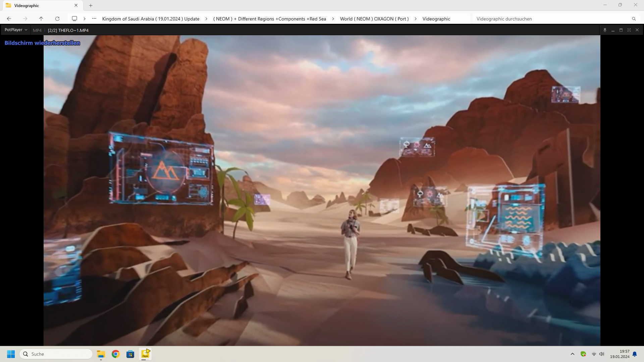This screenshot has height=362, width=644.
Task: Click the taskbar Suche search field
Action: coord(56,354)
